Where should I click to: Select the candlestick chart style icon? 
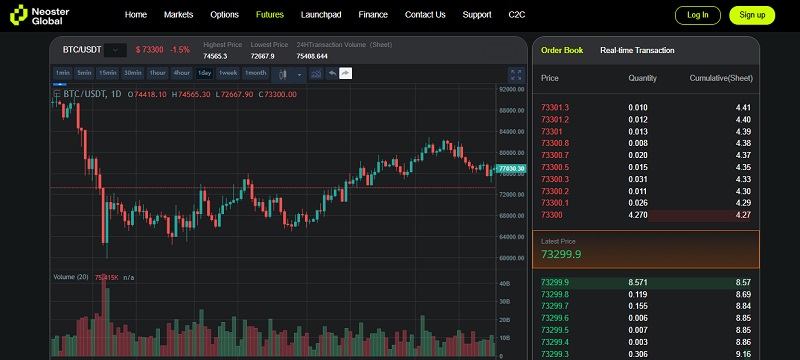[x=283, y=74]
